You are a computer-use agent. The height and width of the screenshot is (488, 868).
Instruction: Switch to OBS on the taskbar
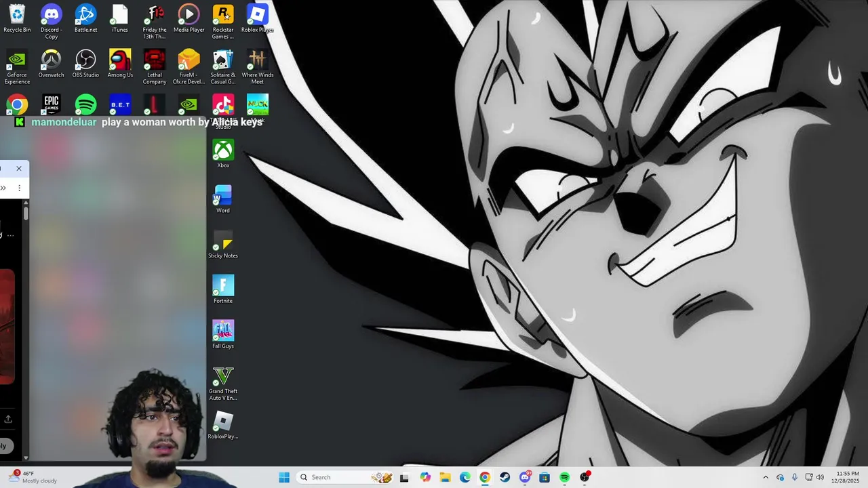coord(585,477)
